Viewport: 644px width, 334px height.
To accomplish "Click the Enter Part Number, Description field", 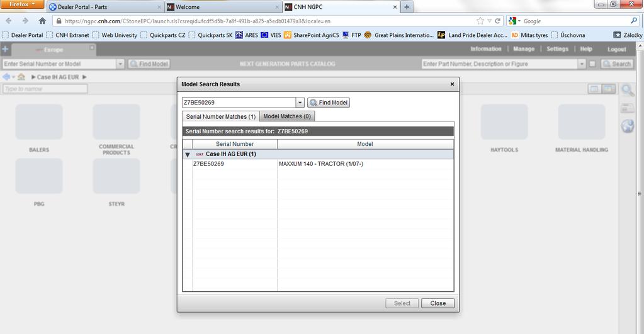I will [500, 64].
